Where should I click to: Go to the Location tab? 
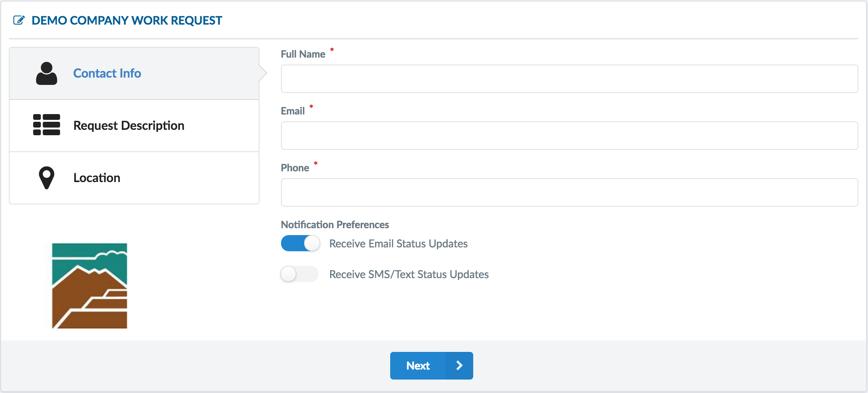pos(97,178)
